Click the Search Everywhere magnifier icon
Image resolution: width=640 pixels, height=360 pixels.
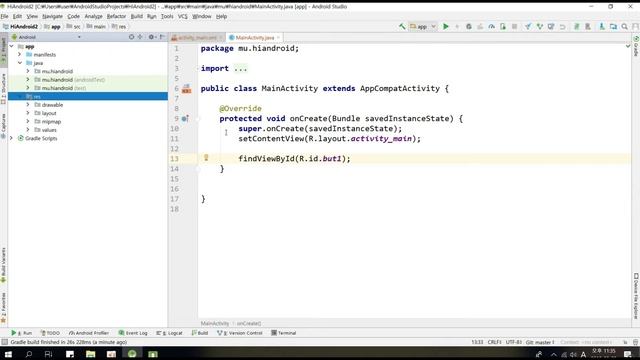coord(624,27)
